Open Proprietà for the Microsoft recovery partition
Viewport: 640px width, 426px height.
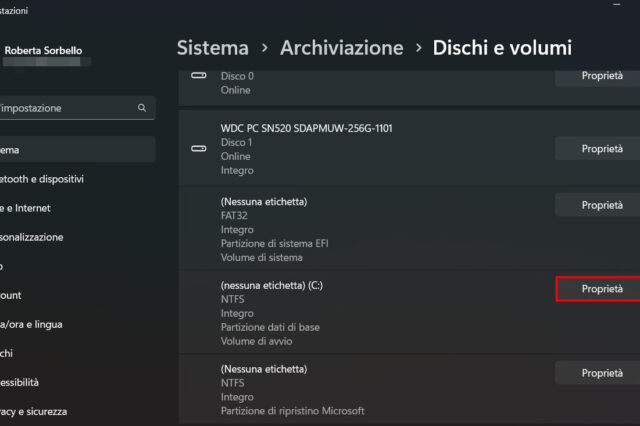click(602, 373)
